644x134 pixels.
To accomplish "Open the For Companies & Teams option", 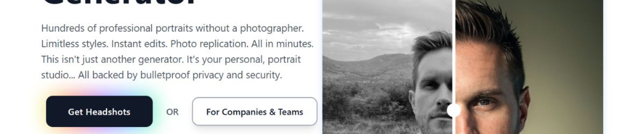I will [x=255, y=112].
